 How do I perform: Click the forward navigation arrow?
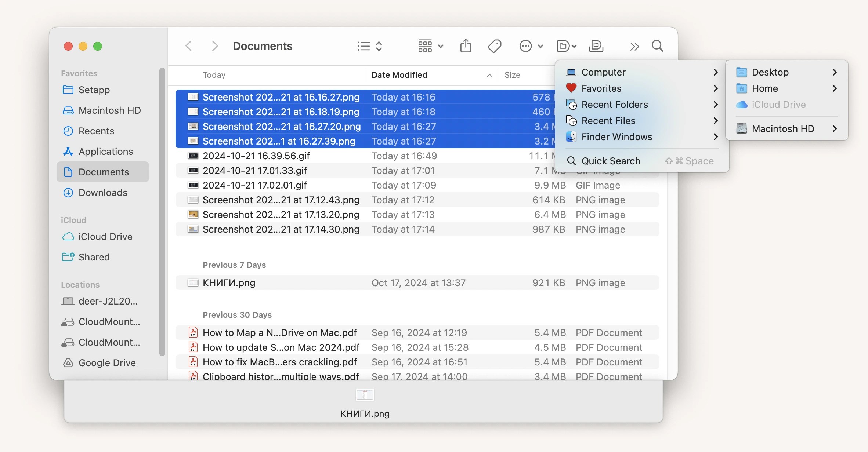(x=215, y=46)
